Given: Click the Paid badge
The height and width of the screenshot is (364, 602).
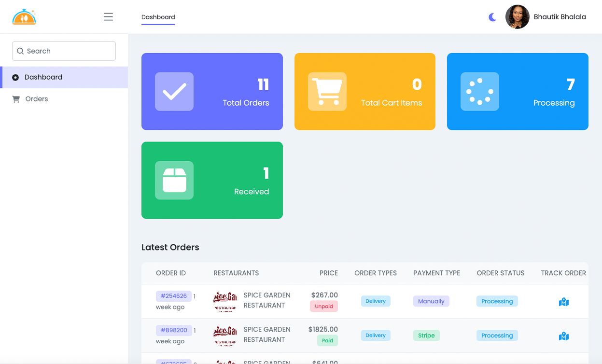Looking at the screenshot, I should 327,340.
